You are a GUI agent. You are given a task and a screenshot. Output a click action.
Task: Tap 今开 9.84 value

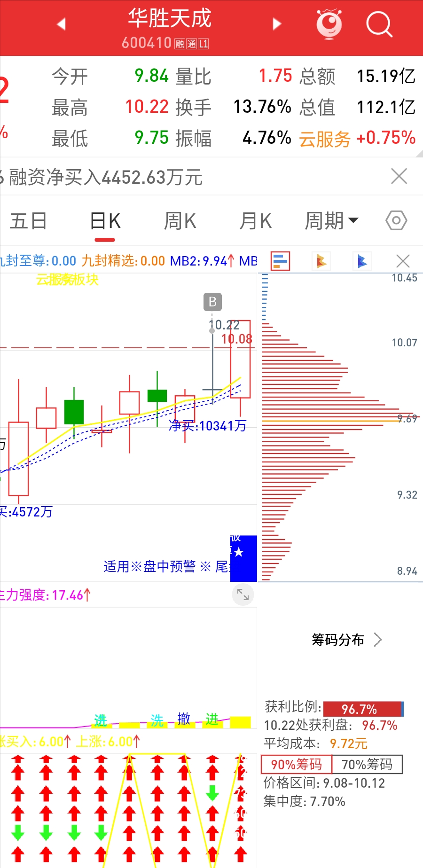tap(151, 76)
